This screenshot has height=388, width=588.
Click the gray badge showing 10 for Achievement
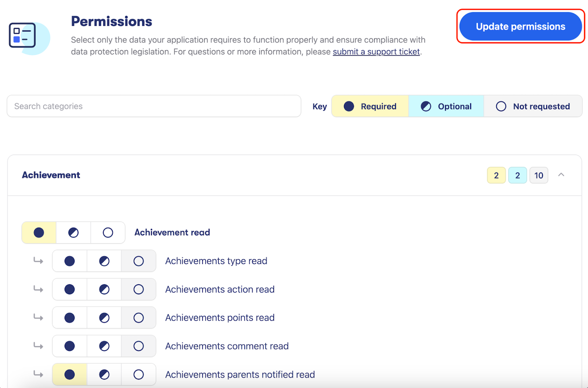pyautogui.click(x=538, y=175)
